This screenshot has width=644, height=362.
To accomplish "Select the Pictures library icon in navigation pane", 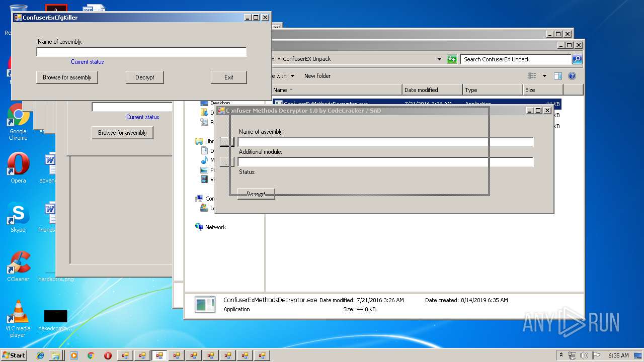I will (x=204, y=170).
